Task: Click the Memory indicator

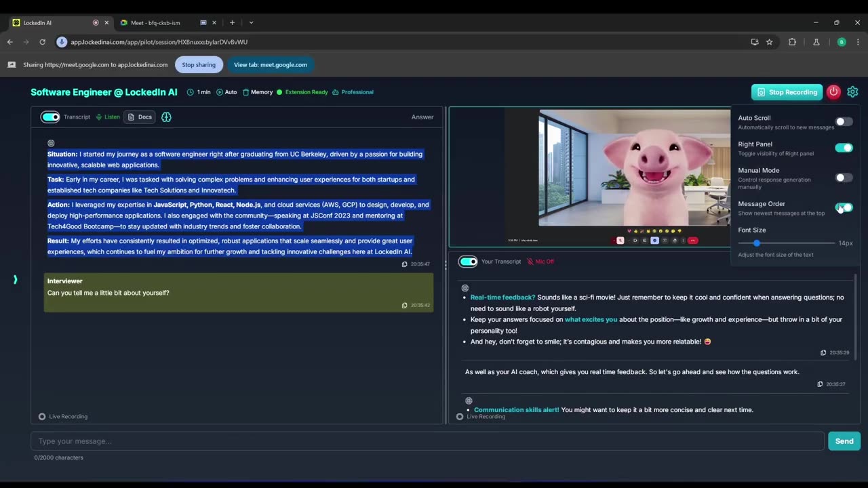Action: (x=257, y=92)
